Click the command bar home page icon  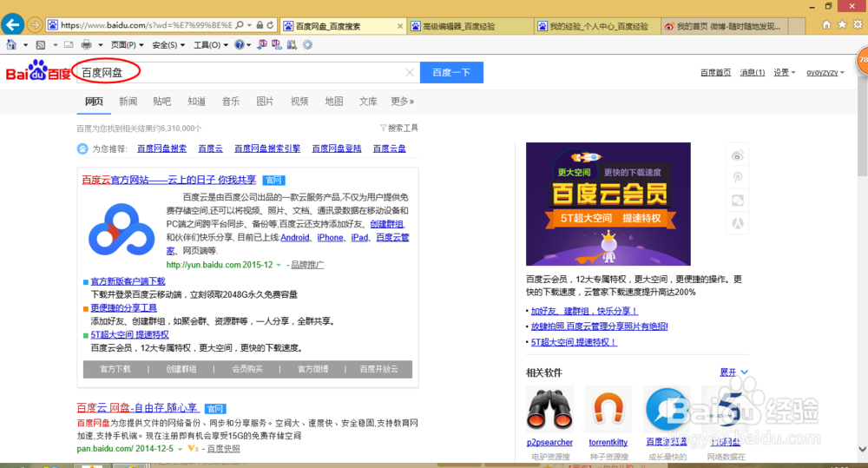tap(11, 44)
